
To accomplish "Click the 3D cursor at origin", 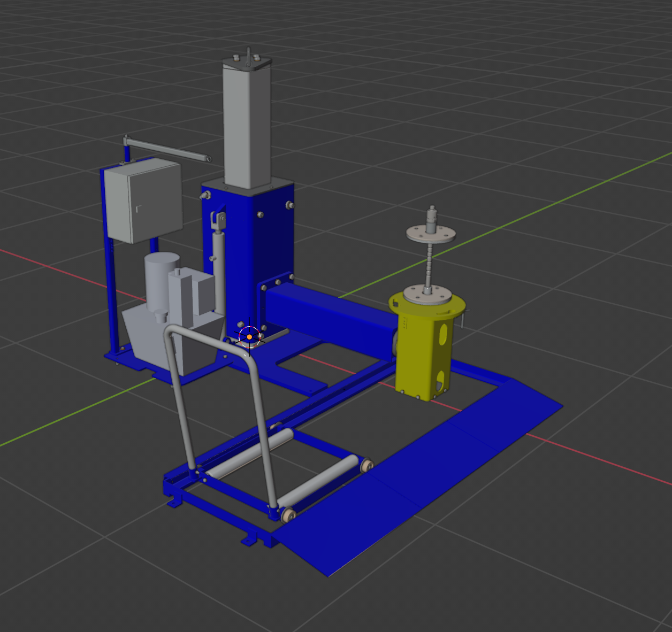I will 249,337.
